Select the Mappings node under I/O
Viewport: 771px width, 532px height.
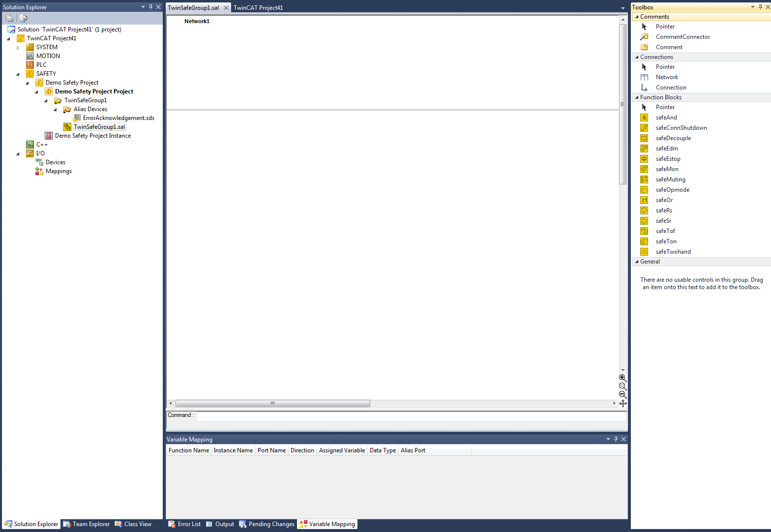[59, 171]
